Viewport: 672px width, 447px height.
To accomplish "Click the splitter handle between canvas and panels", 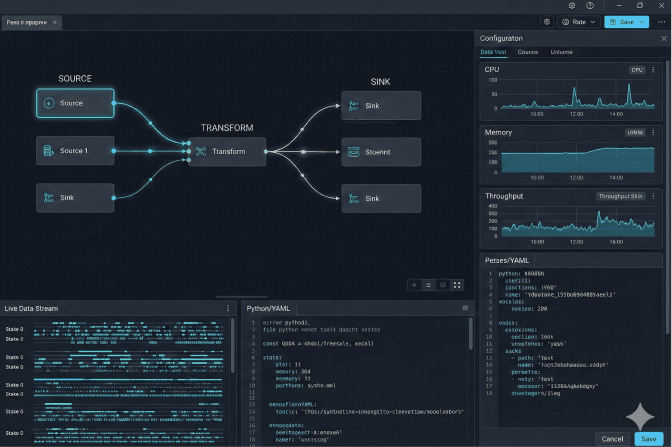I will (235, 297).
